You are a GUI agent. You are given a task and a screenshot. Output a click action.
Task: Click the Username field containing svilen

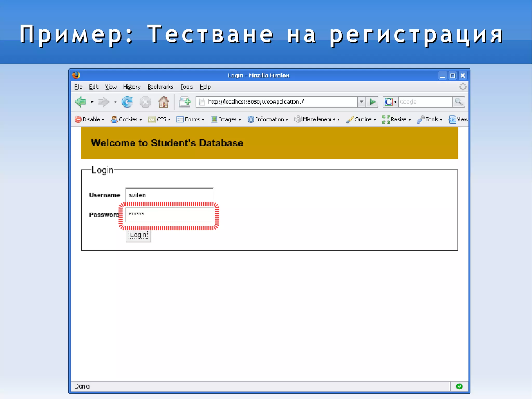click(169, 195)
